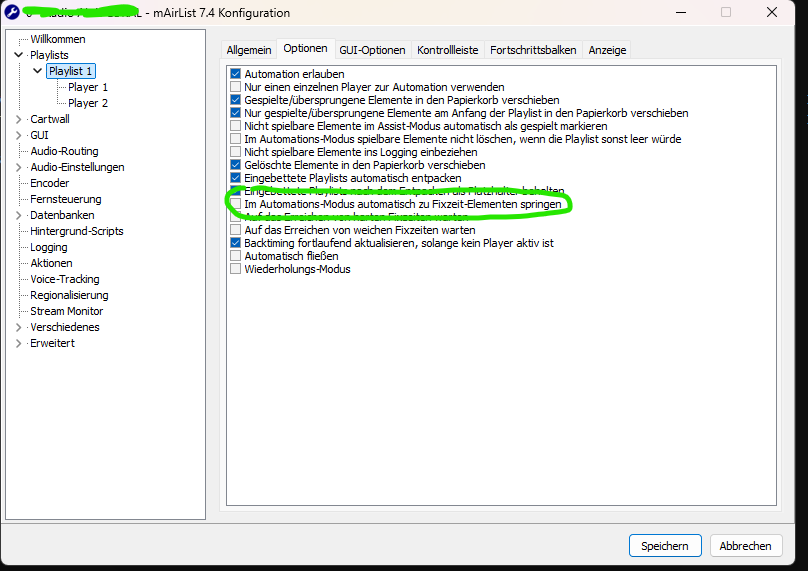Open the Encoder settings entry
This screenshot has width=808, height=571.
(x=50, y=183)
